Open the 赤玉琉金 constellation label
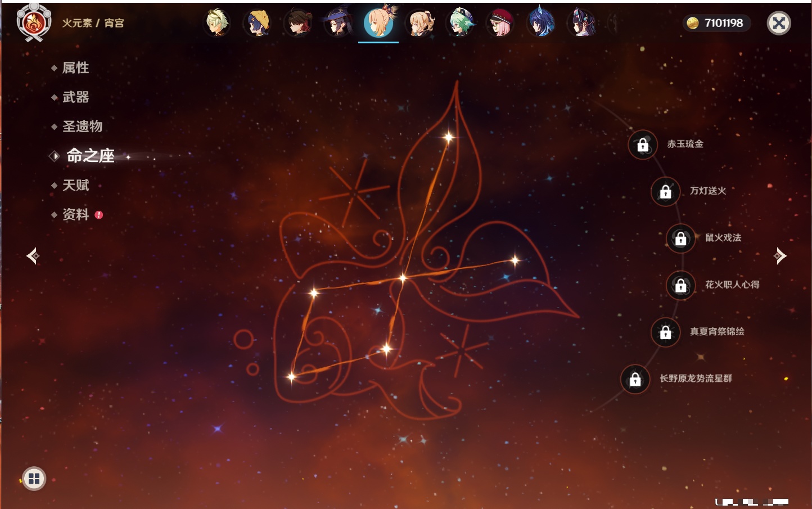This screenshot has height=509, width=812. click(x=685, y=144)
